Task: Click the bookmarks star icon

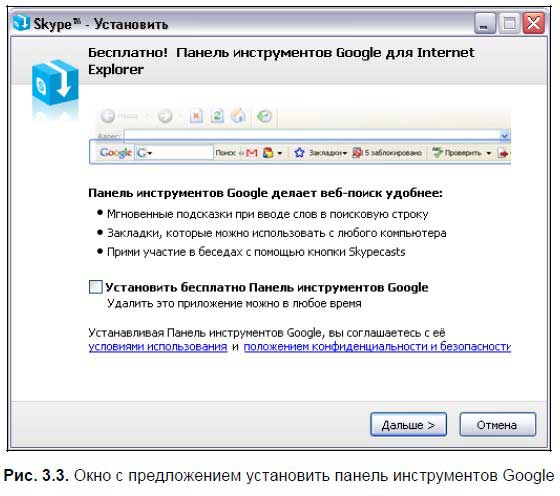Action: click(299, 153)
